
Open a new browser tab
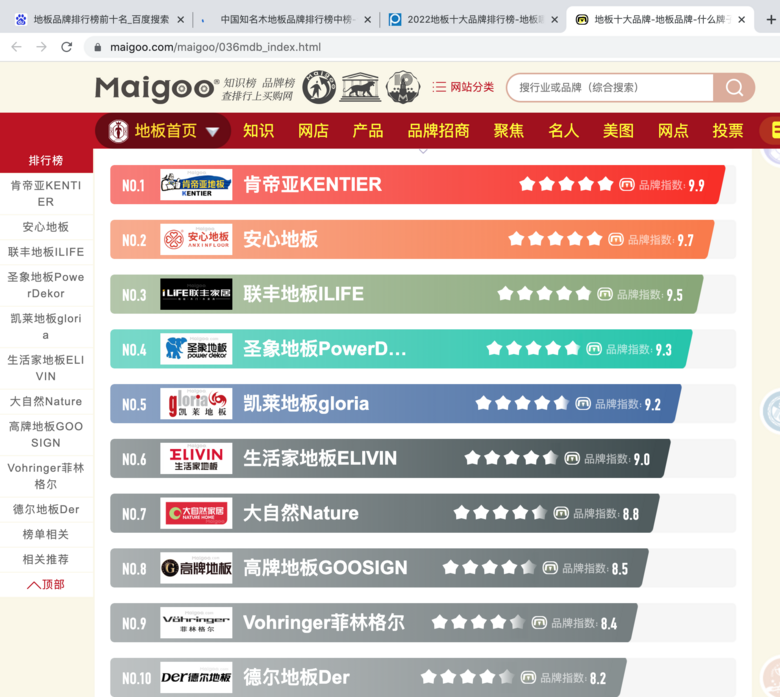pyautogui.click(x=770, y=19)
